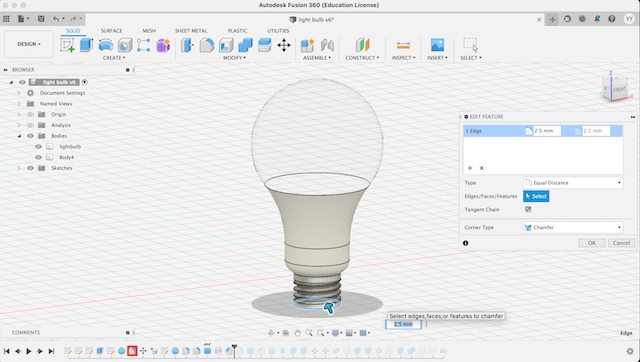This screenshot has height=362, width=640.
Task: Expand the Document Settings node
Action: tap(19, 93)
